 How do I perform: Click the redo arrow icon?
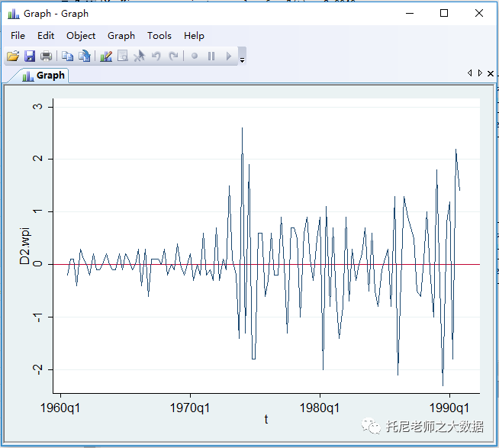click(x=173, y=56)
